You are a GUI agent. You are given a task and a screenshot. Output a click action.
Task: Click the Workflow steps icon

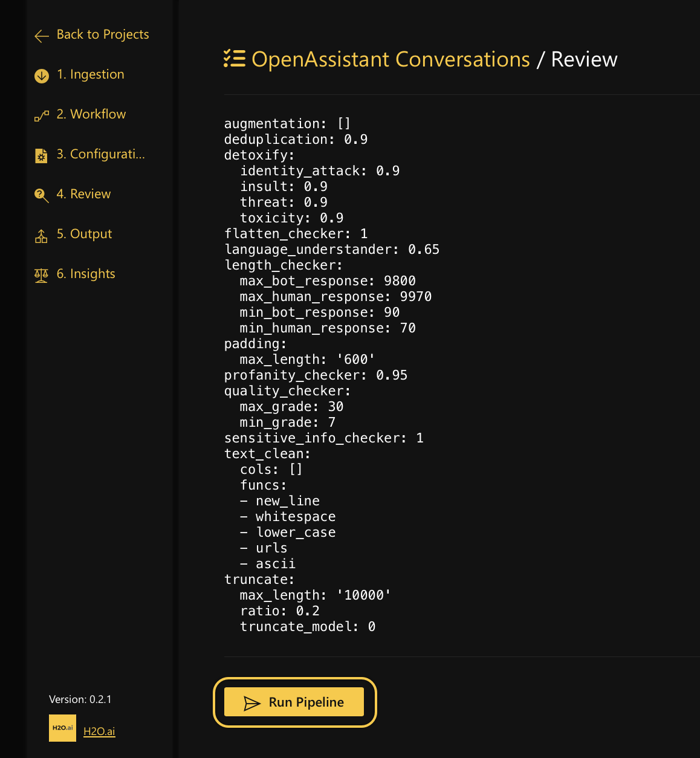coord(42,115)
